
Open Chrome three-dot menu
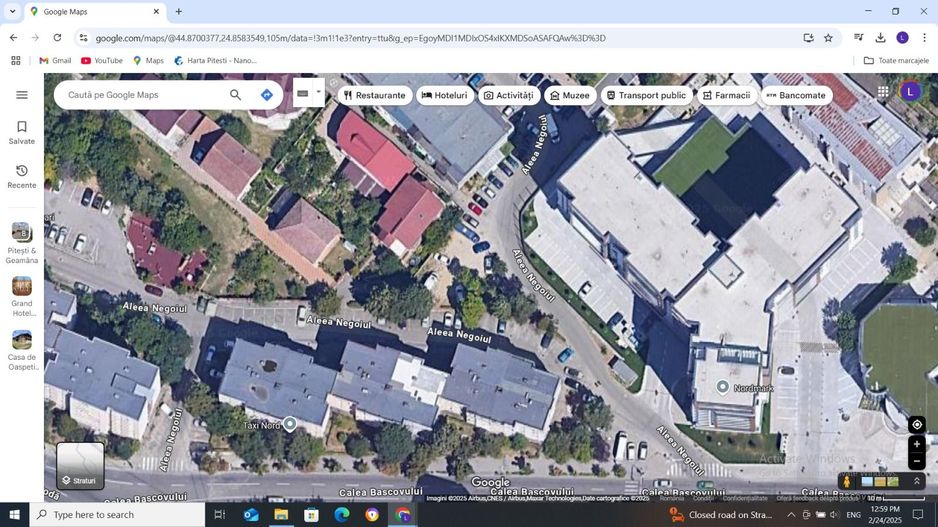point(924,38)
